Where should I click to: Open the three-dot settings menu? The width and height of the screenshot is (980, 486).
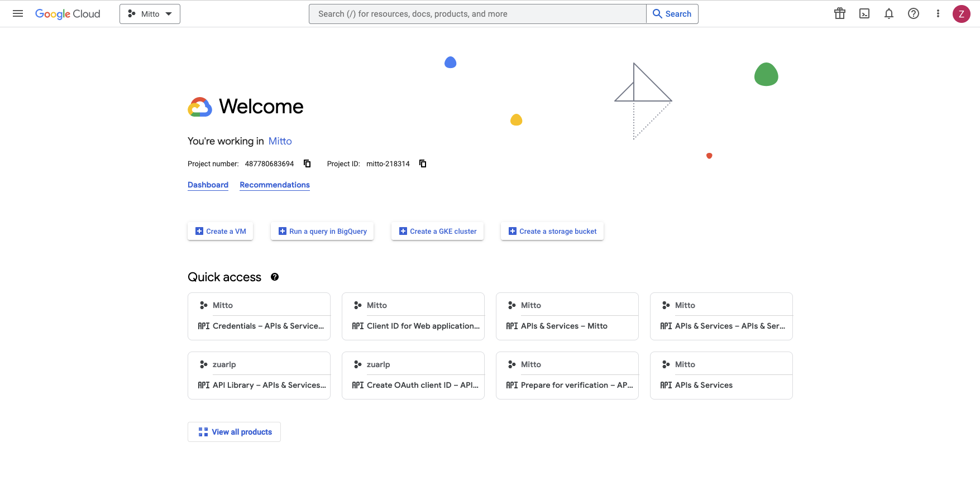938,14
